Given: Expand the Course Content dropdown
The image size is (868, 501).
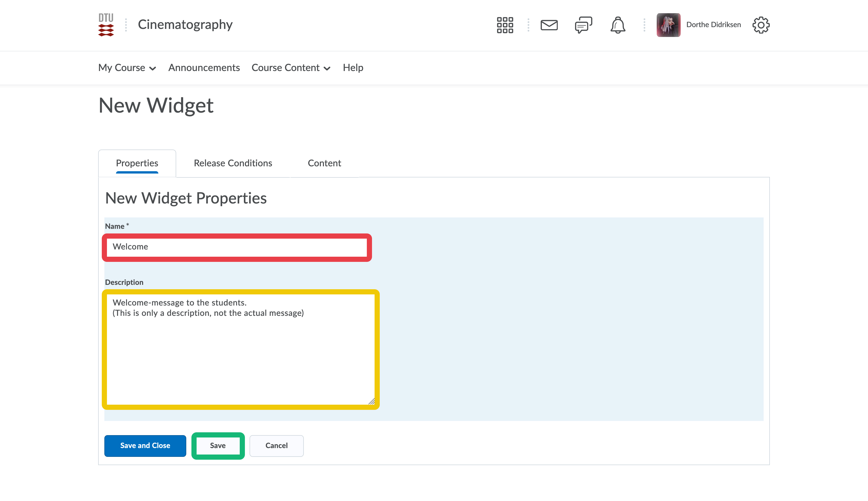Looking at the screenshot, I should (x=291, y=68).
